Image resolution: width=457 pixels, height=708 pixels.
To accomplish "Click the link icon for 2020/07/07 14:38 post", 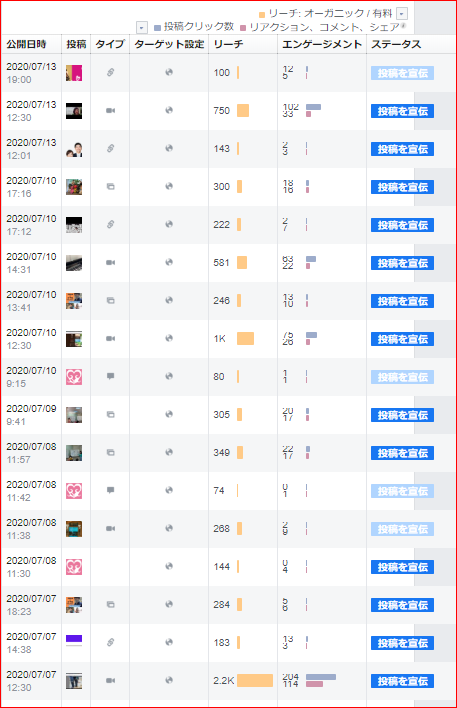I will (x=110, y=642).
